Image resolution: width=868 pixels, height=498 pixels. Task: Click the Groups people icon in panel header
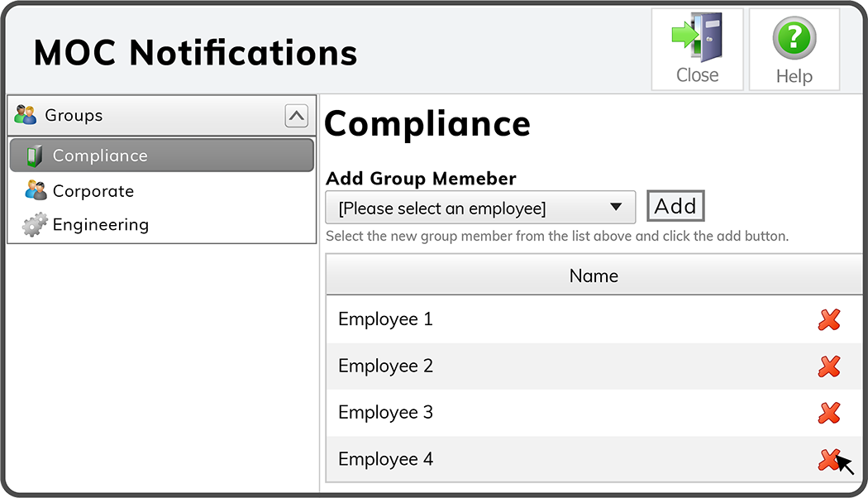[25, 115]
